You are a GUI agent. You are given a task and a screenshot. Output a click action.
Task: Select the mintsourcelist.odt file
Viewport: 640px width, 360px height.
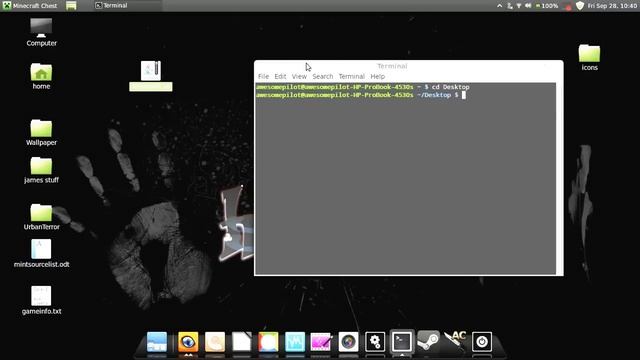[41, 253]
